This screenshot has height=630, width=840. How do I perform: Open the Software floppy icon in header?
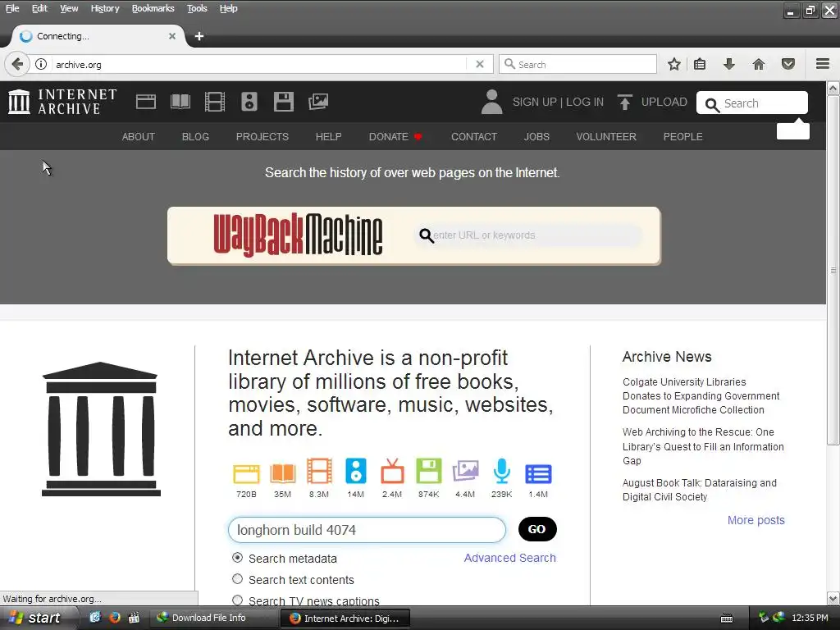[283, 102]
